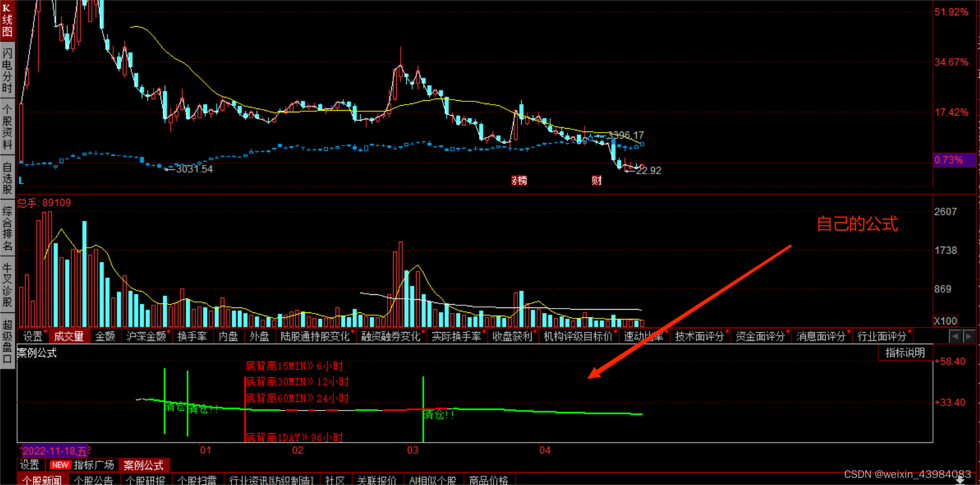Open 综合排名 sidebar entry
Viewport: 980px width, 485px height.
pos(7,229)
